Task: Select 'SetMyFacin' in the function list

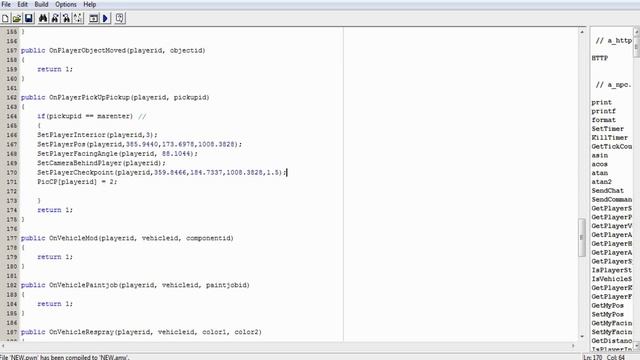Action: (x=612, y=332)
